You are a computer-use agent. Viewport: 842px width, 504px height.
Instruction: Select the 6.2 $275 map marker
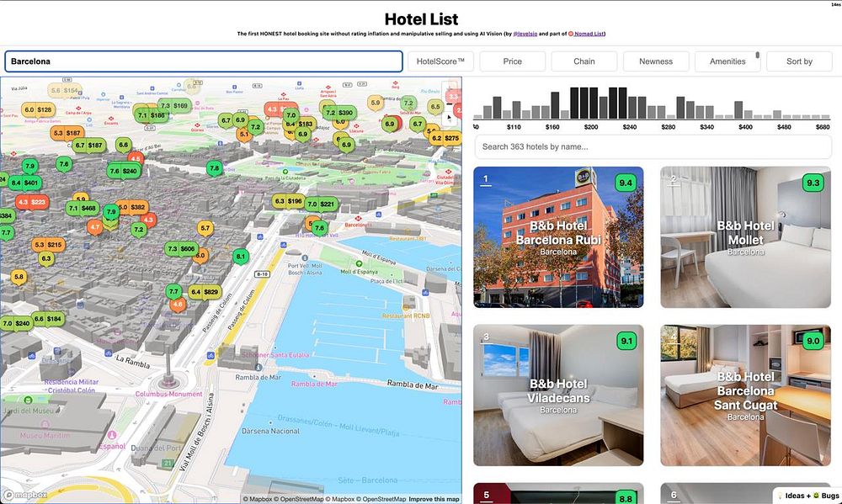click(x=445, y=138)
